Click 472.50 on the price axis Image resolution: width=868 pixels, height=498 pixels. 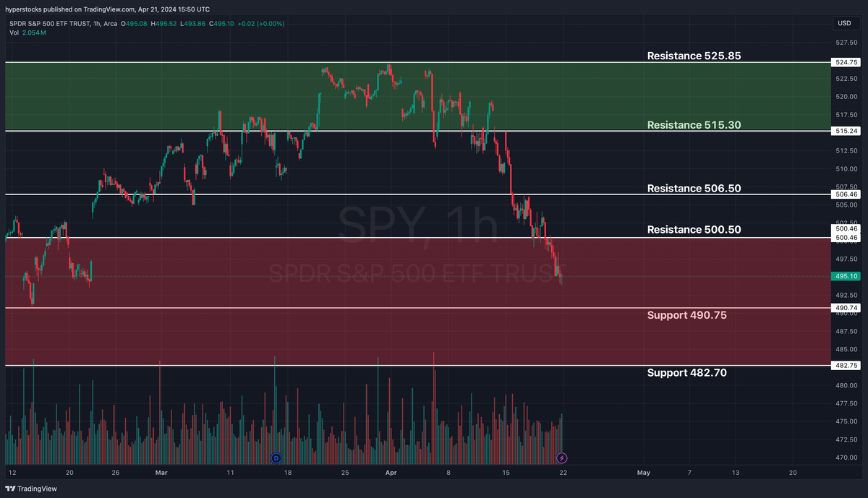coord(846,439)
